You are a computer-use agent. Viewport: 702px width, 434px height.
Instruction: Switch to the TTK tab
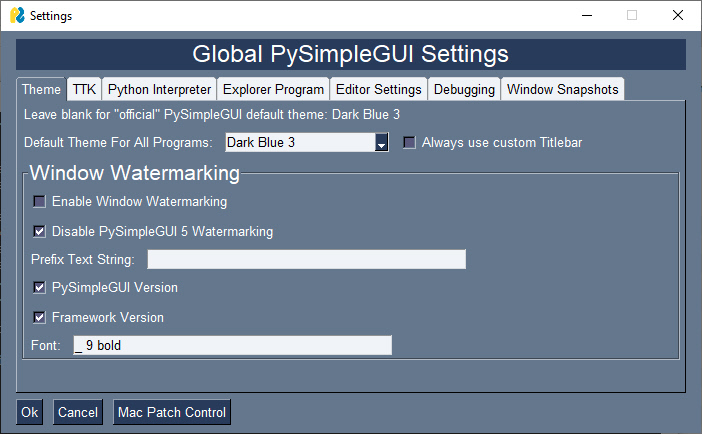(84, 89)
